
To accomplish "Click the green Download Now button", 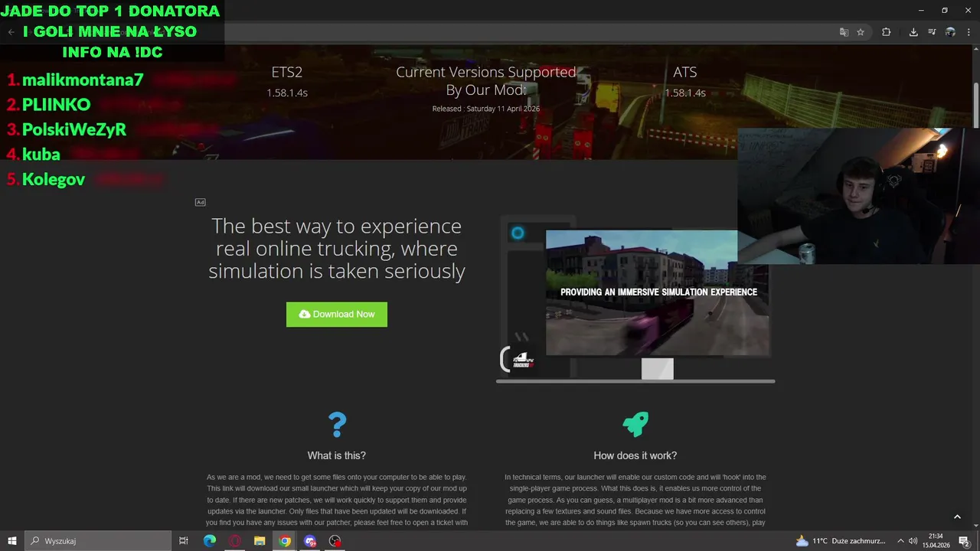I will point(337,315).
